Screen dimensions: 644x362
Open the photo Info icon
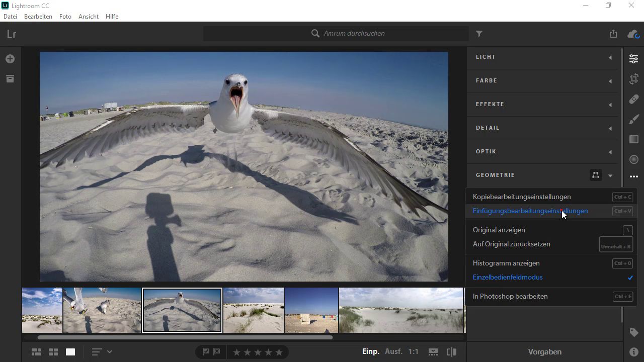(x=633, y=352)
